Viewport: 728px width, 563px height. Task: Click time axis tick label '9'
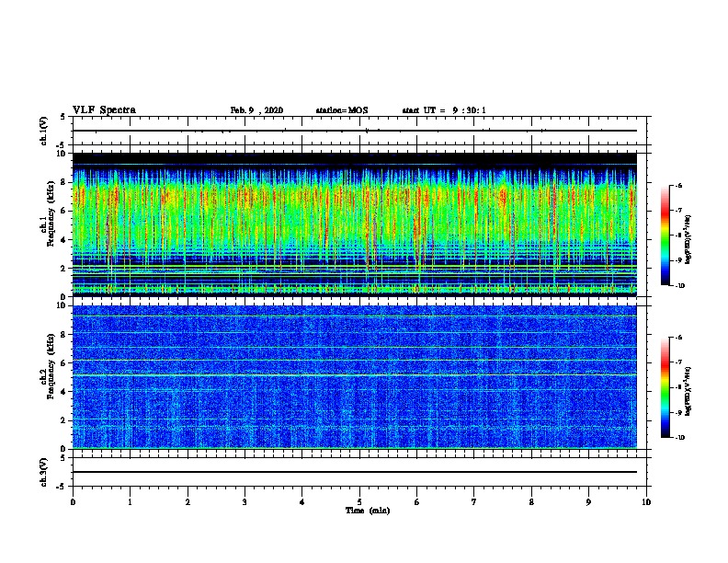pos(588,502)
